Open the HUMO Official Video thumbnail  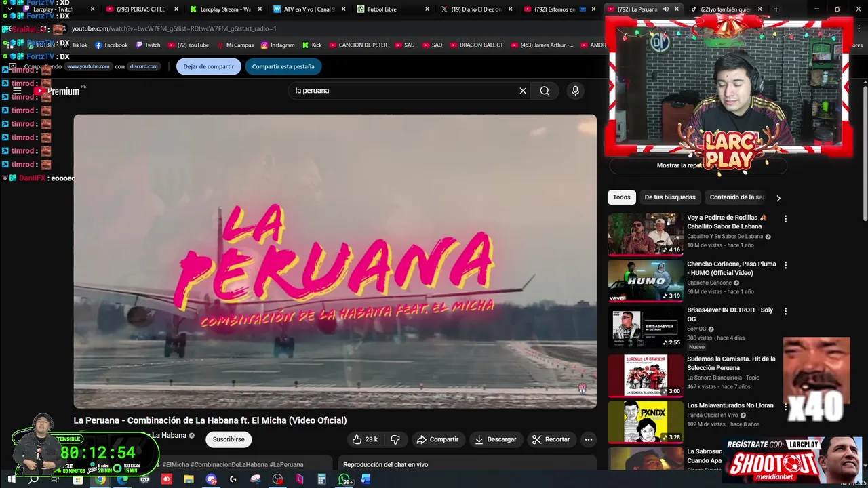(x=646, y=281)
